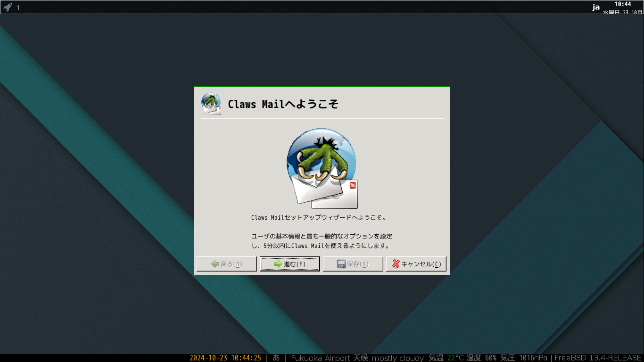The width and height of the screenshot is (644, 362).
Task: Click the 10:44 clock in the top bar
Action: tap(623, 4)
